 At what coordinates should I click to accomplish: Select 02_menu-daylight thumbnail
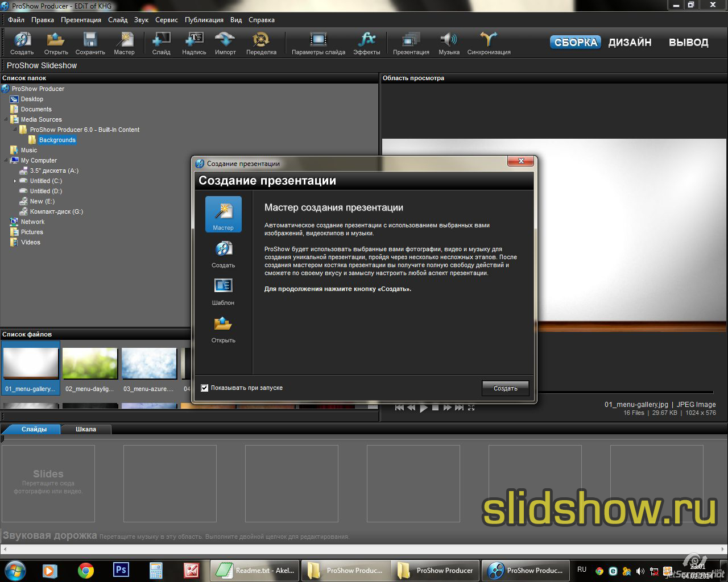[x=90, y=368]
